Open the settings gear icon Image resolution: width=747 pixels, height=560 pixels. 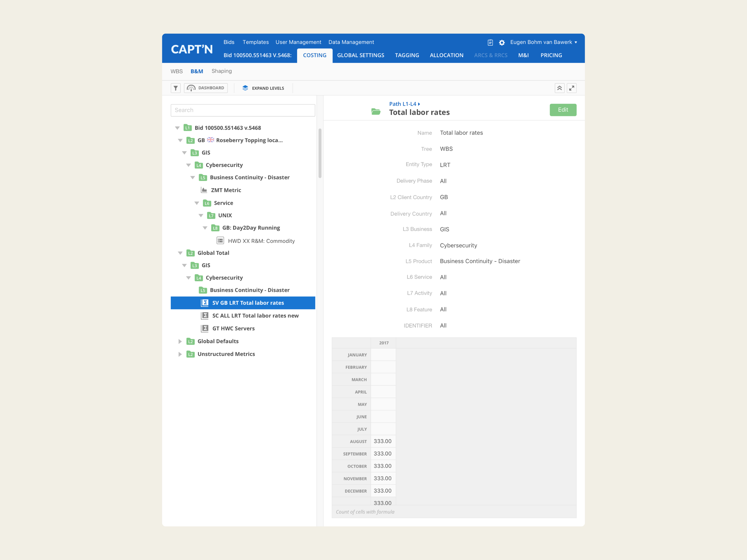[x=502, y=43]
